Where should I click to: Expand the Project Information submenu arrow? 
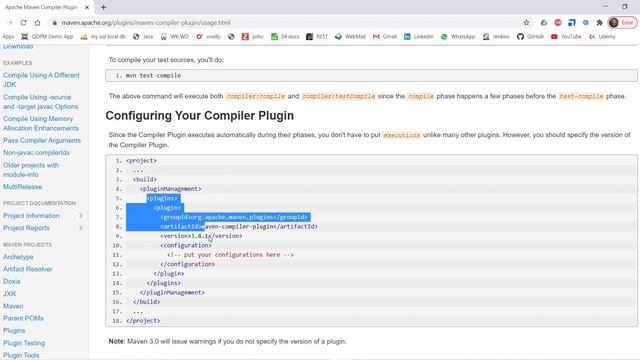(x=81, y=216)
